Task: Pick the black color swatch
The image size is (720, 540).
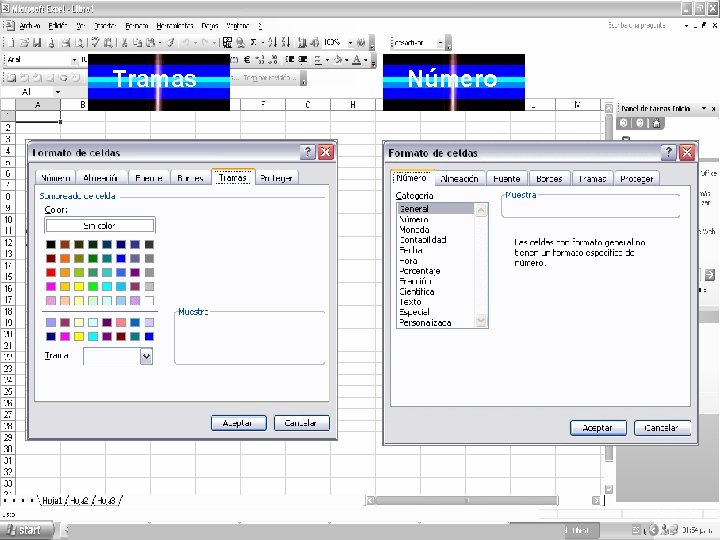Action: pos(51,244)
